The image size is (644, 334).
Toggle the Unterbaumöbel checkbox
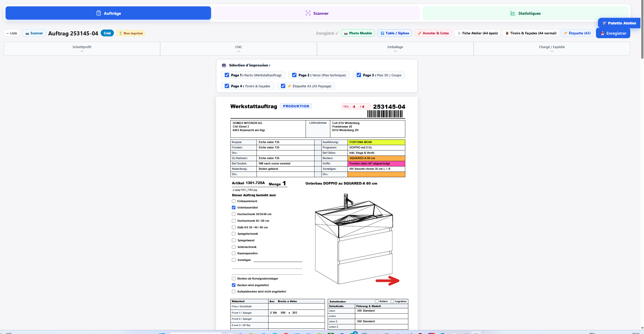click(x=234, y=207)
